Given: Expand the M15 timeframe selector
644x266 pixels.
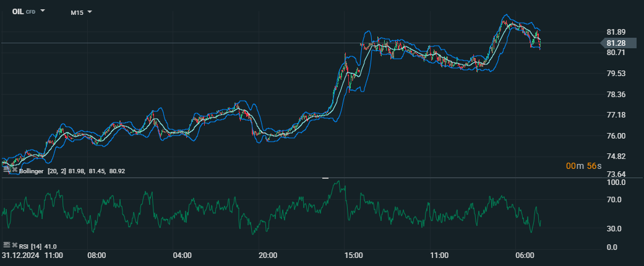Looking at the screenshot, I should click(x=81, y=12).
